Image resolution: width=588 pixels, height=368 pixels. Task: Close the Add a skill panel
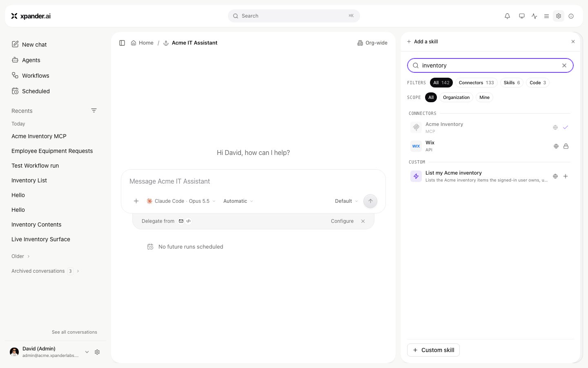[x=573, y=42]
